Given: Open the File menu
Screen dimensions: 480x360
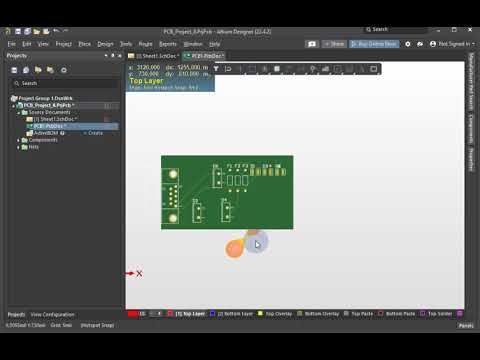Looking at the screenshot, I should 12,44.
